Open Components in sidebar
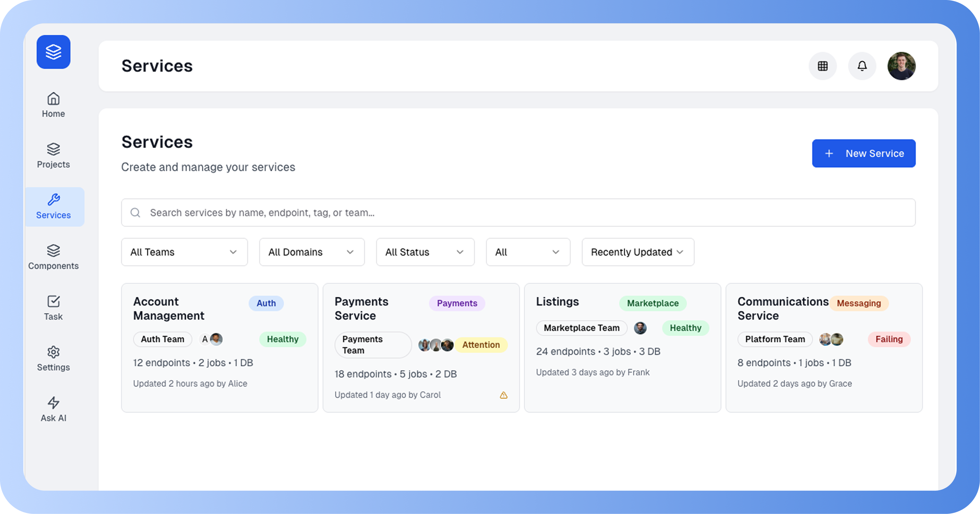The image size is (980, 514). (x=53, y=257)
